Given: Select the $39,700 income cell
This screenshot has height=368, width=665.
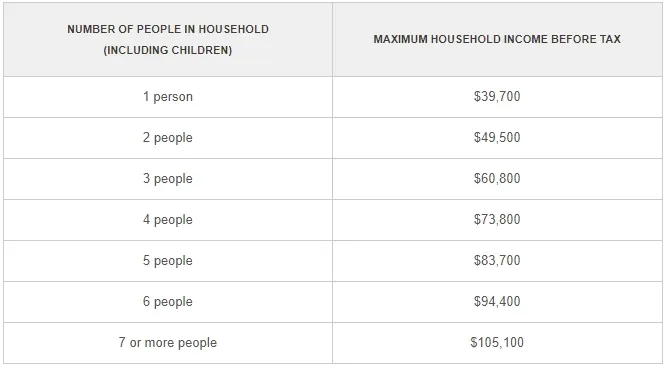Looking at the screenshot, I should (x=497, y=96).
